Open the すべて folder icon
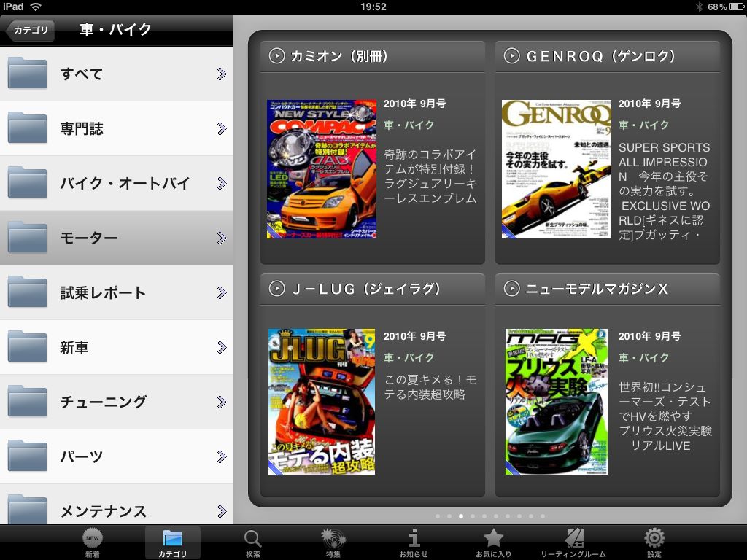This screenshot has height=560, width=747. pyautogui.click(x=27, y=73)
